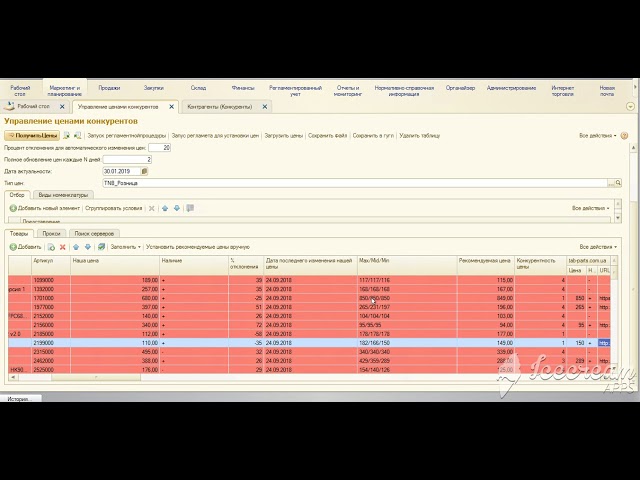
Task: Click the horizontal scrollbar of the goods table
Action: (x=96, y=377)
